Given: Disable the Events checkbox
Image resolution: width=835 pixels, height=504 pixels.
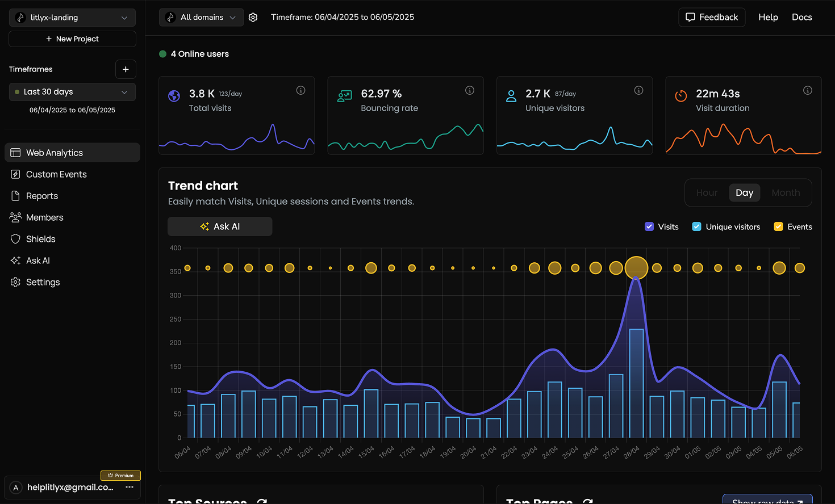Looking at the screenshot, I should (778, 226).
